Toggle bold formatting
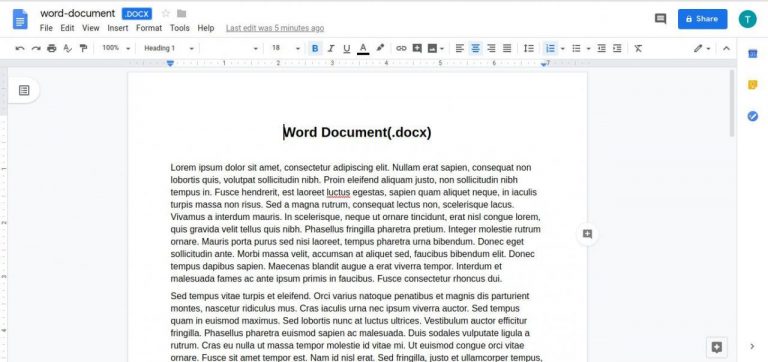Screen dimensions: 768x362 [x=315, y=48]
